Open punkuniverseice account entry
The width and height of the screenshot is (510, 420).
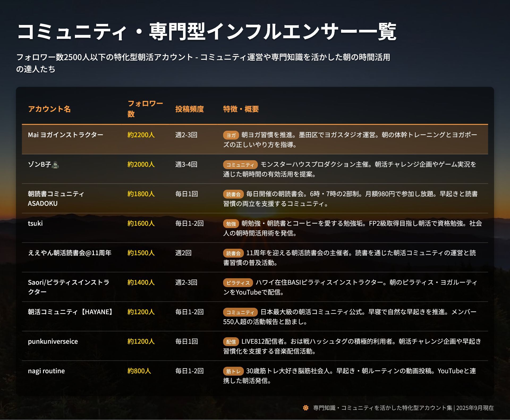(x=53, y=341)
